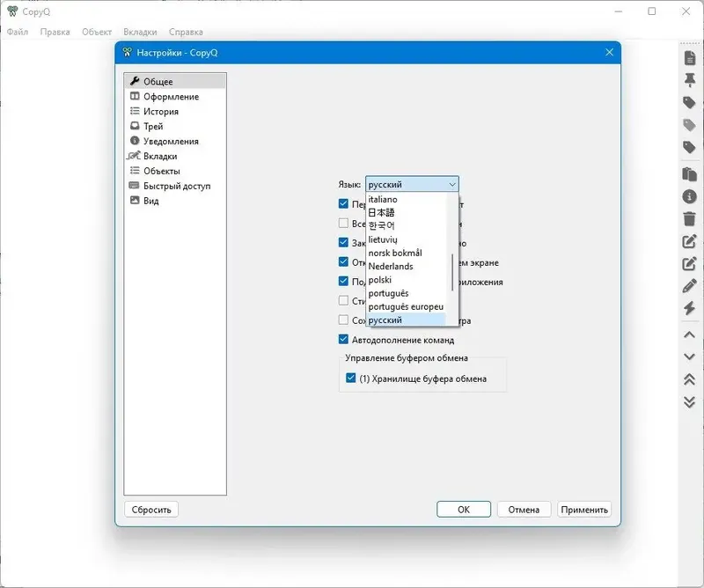The image size is (704, 588).
Task: Click the language dropdown list scrollbar
Action: coord(452,272)
